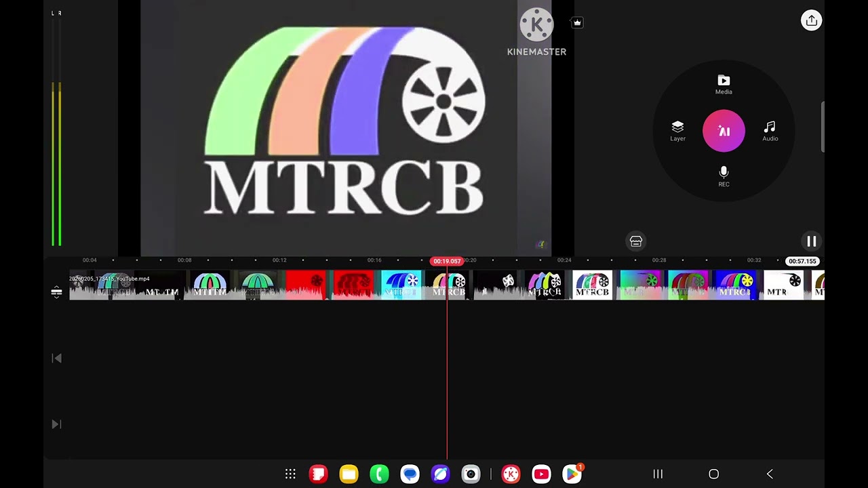Click the MTRCB logo video preview
868x488 pixels.
346,128
